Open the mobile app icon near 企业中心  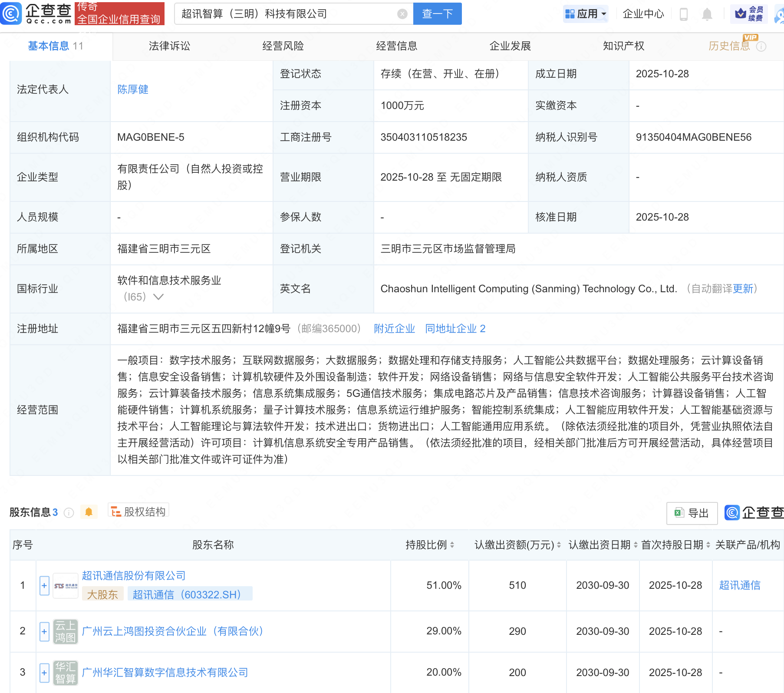coord(684,14)
